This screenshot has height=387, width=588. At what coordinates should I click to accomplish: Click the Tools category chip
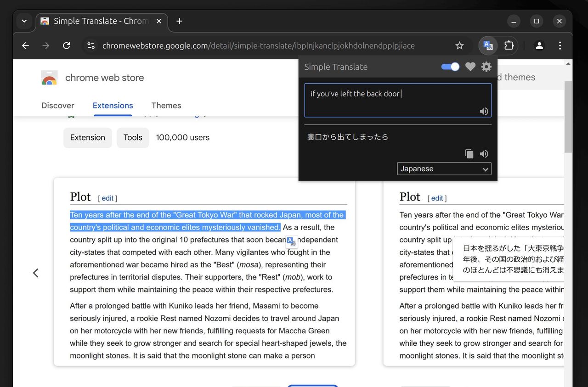tap(133, 137)
